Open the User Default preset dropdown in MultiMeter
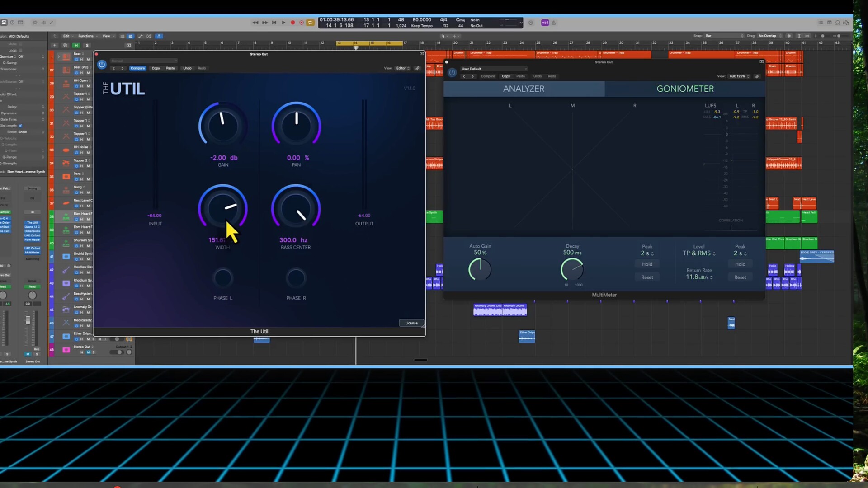 point(493,69)
